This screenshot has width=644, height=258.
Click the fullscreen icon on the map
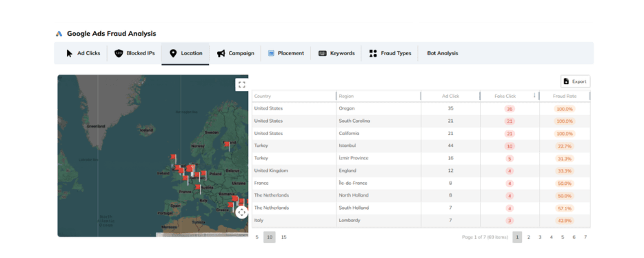pos(241,85)
